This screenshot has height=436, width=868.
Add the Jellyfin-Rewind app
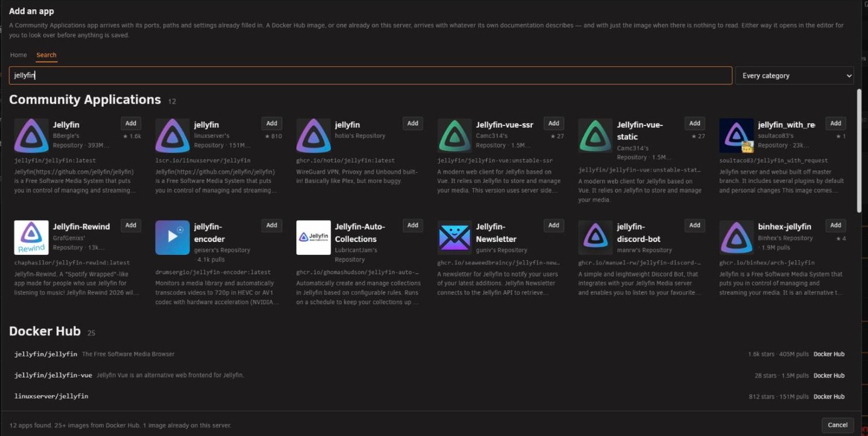131,225
